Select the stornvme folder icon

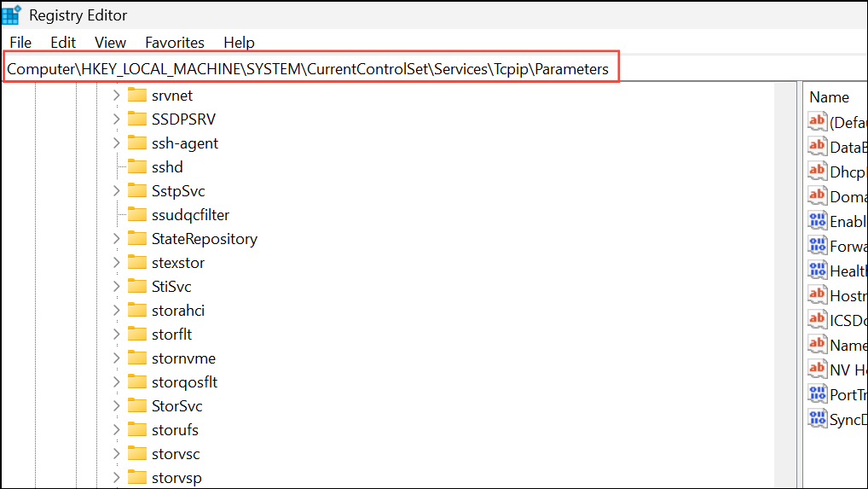tap(136, 358)
